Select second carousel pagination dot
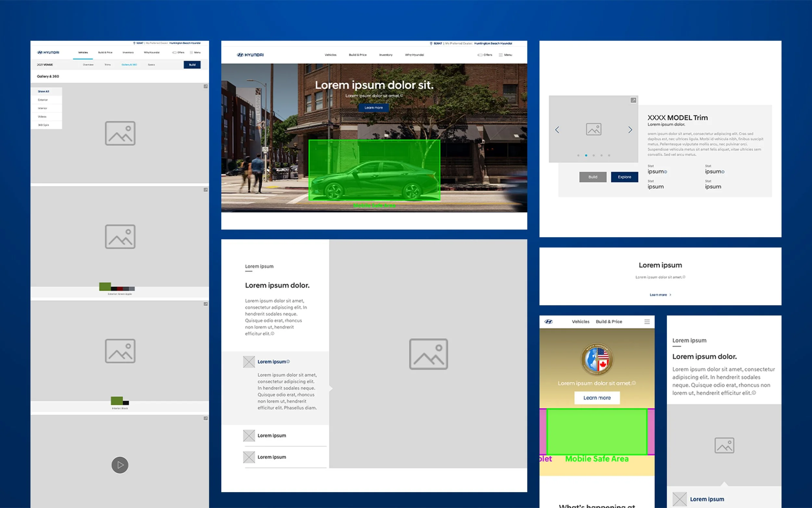Screen dimensions: 812x508 click(x=586, y=155)
